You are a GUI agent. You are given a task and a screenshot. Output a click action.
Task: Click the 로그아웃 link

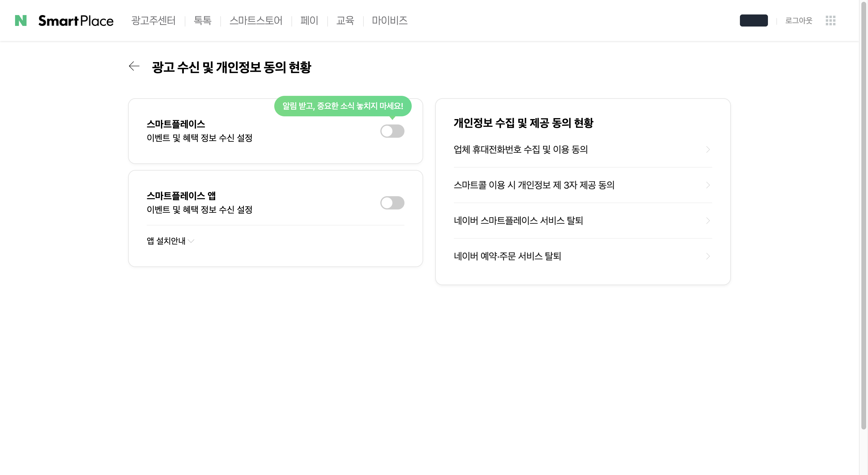click(x=799, y=20)
